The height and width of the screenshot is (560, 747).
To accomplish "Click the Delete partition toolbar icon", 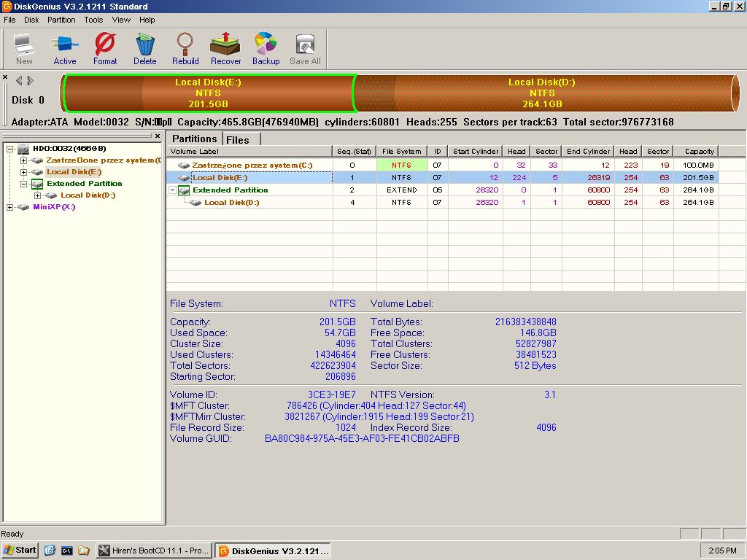I will pyautogui.click(x=145, y=49).
